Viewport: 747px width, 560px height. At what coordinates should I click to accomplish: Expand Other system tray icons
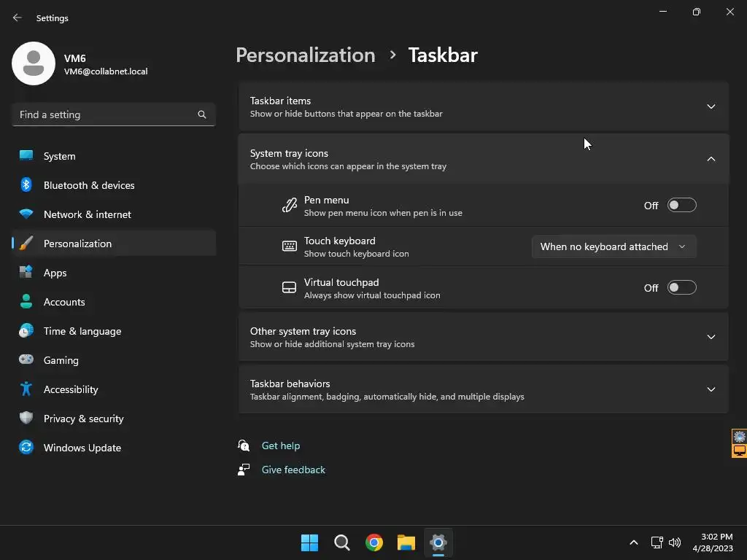(x=484, y=337)
